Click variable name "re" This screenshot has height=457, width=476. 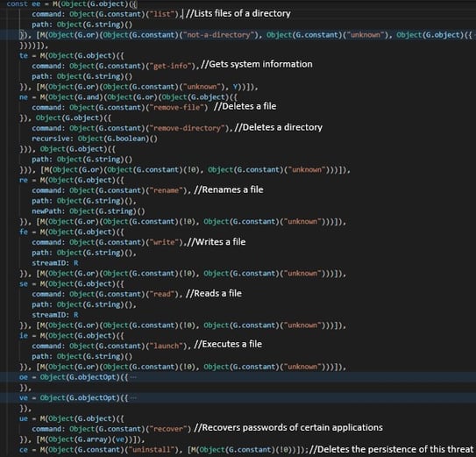pos(24,180)
